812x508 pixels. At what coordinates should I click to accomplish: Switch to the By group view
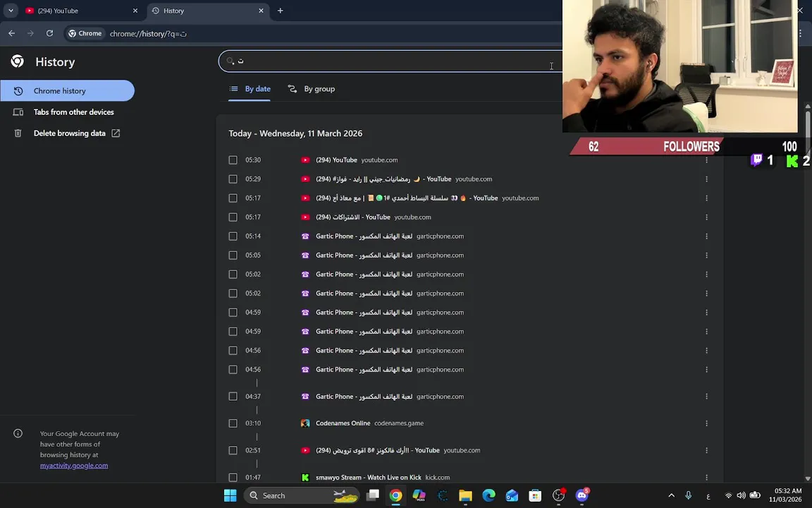click(312, 89)
